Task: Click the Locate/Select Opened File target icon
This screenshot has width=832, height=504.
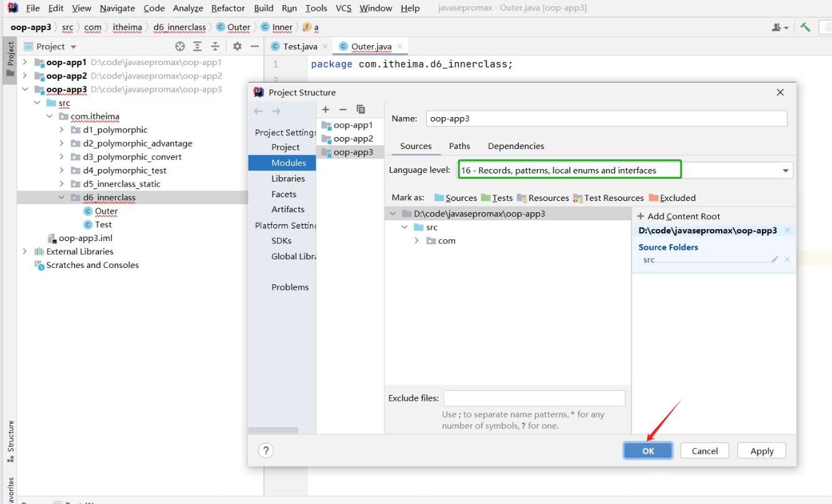Action: pyautogui.click(x=180, y=46)
